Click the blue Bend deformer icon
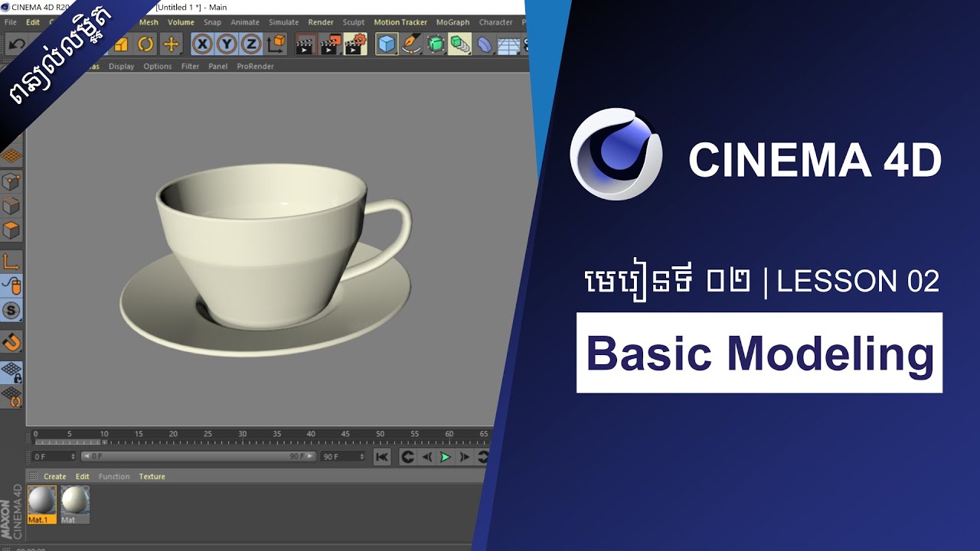980x551 pixels. (485, 44)
